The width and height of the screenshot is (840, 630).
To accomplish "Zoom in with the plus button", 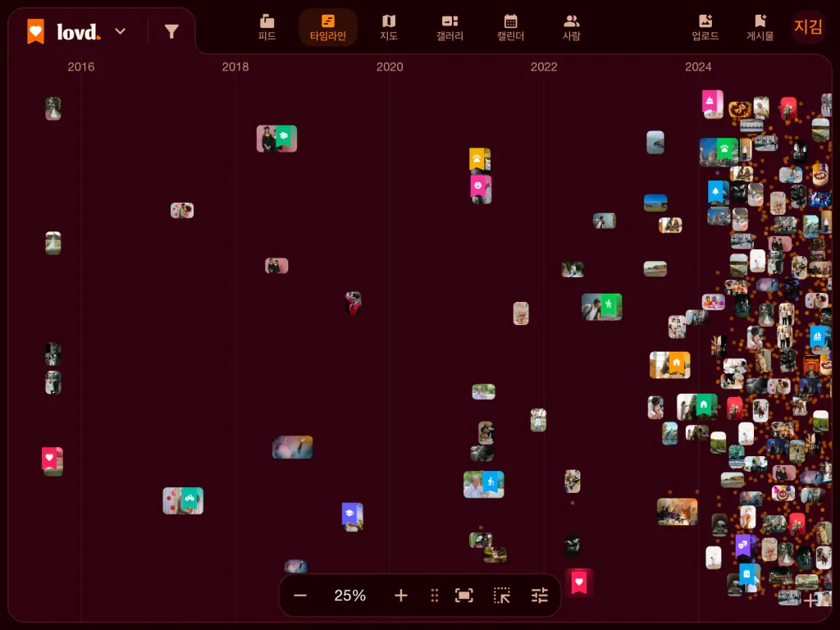I will coord(400,596).
